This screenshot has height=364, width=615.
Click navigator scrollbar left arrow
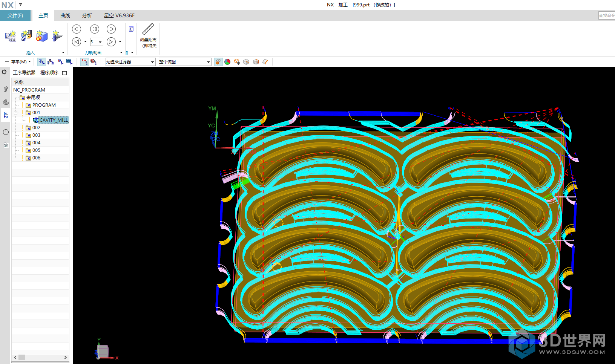tap(15, 357)
